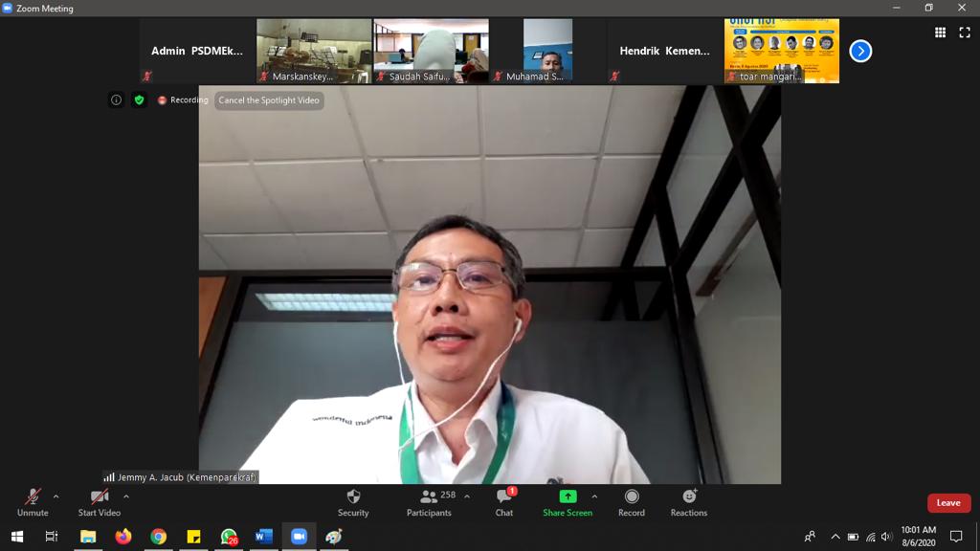This screenshot has width=980, height=551.
Task: Click Cancel the Spotlight Video
Action: [269, 100]
